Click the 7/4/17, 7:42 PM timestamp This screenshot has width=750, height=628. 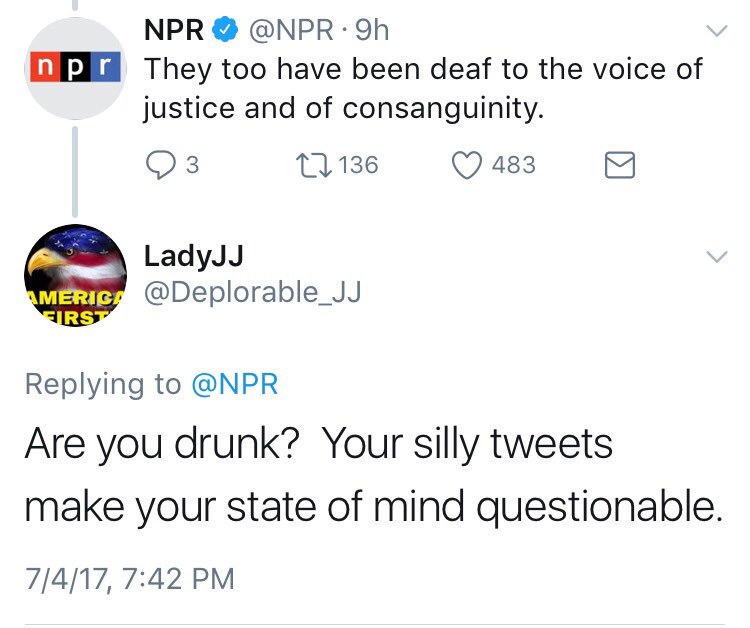130,579
